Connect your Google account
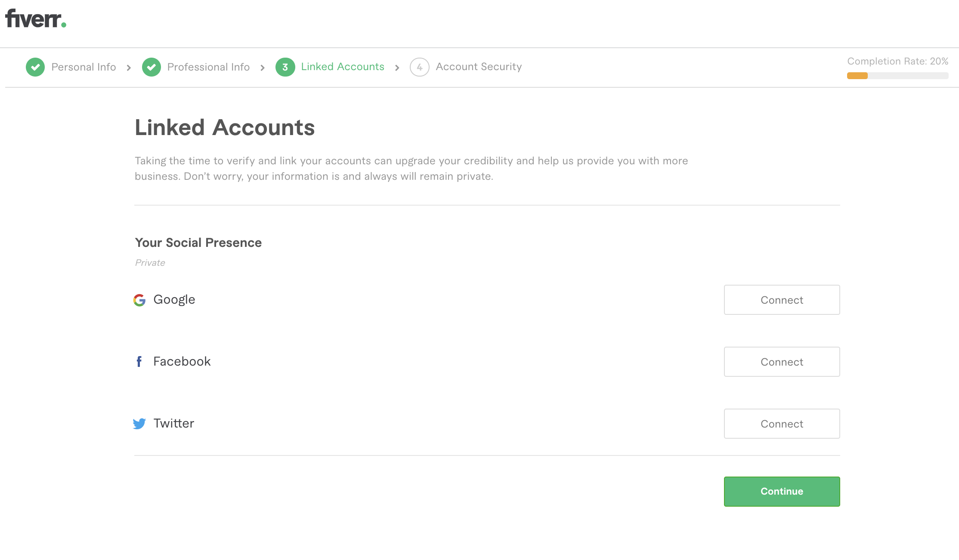959x560 pixels. click(x=782, y=300)
